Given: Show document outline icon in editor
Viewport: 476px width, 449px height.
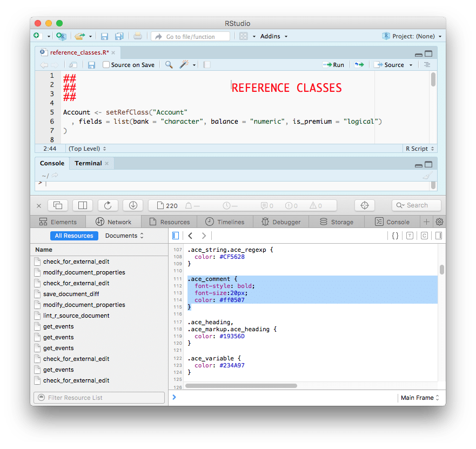Looking at the screenshot, I should [x=427, y=65].
